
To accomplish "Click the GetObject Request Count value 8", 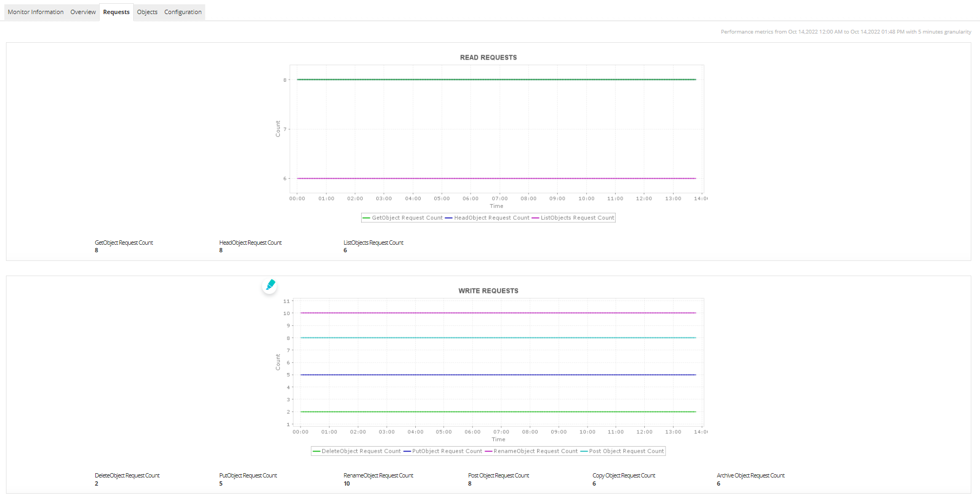I will 96,250.
